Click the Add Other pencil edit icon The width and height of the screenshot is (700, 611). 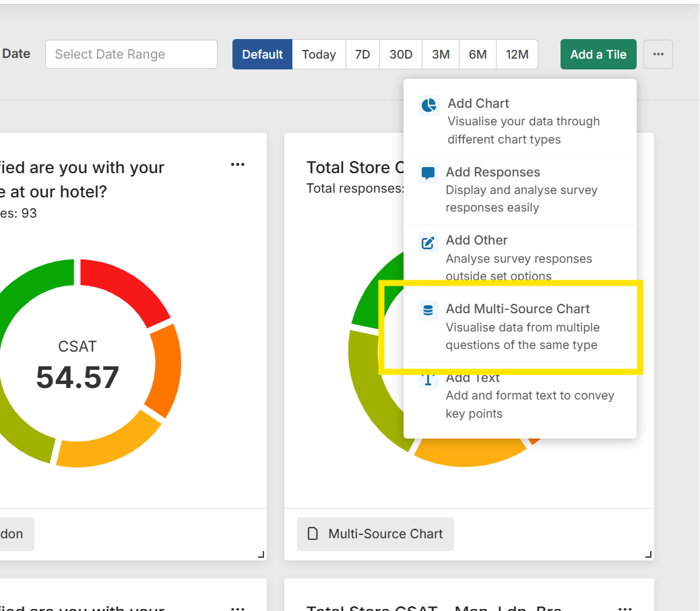pyautogui.click(x=428, y=243)
